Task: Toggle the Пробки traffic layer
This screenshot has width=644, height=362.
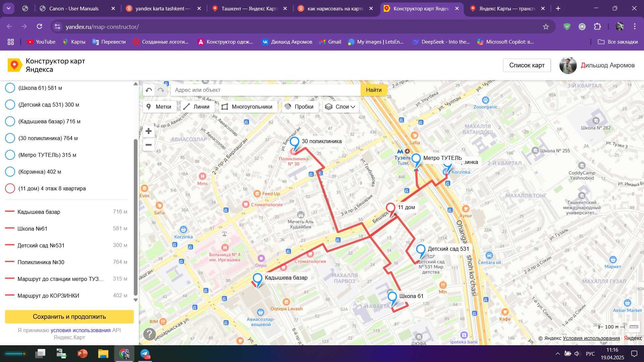Action: point(300,107)
